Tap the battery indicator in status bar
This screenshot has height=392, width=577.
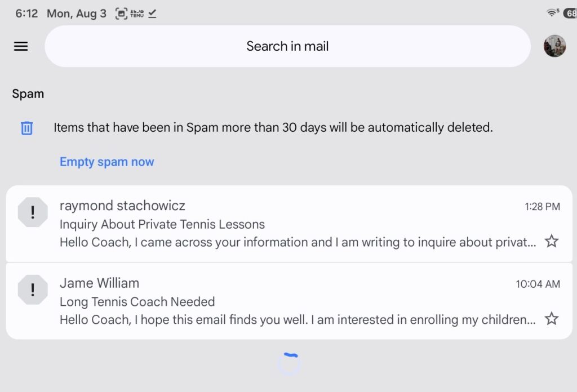point(570,14)
